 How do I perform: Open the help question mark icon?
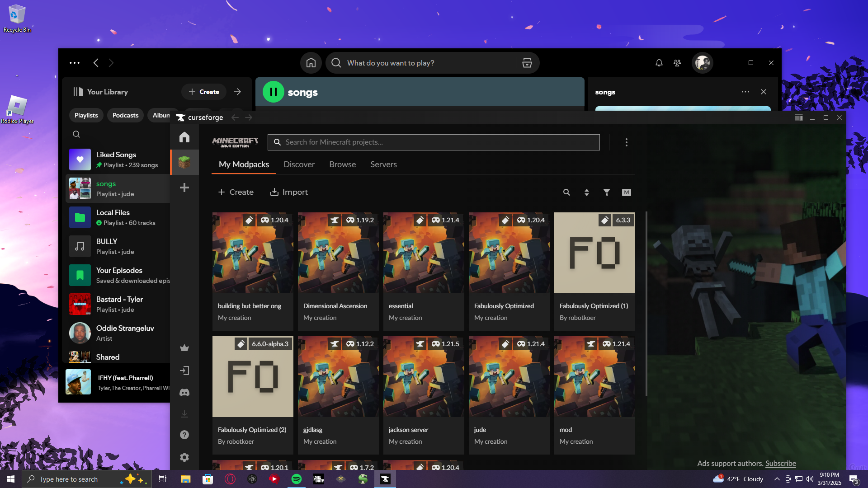coord(184,435)
